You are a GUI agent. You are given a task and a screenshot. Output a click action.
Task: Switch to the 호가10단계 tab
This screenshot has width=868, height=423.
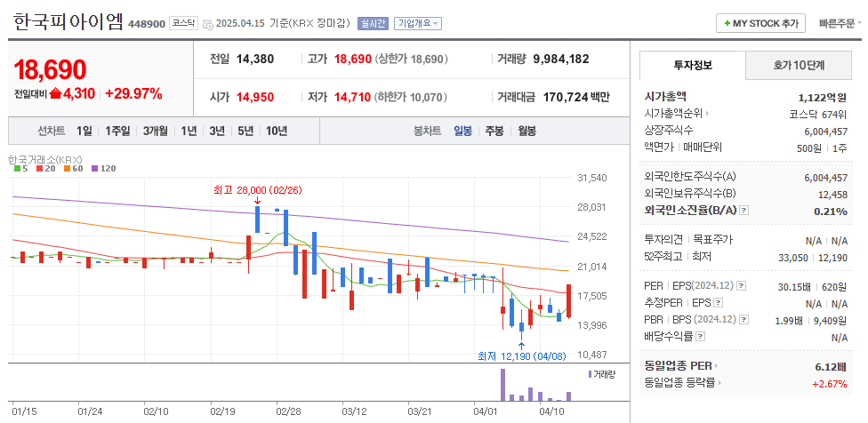coord(799,65)
